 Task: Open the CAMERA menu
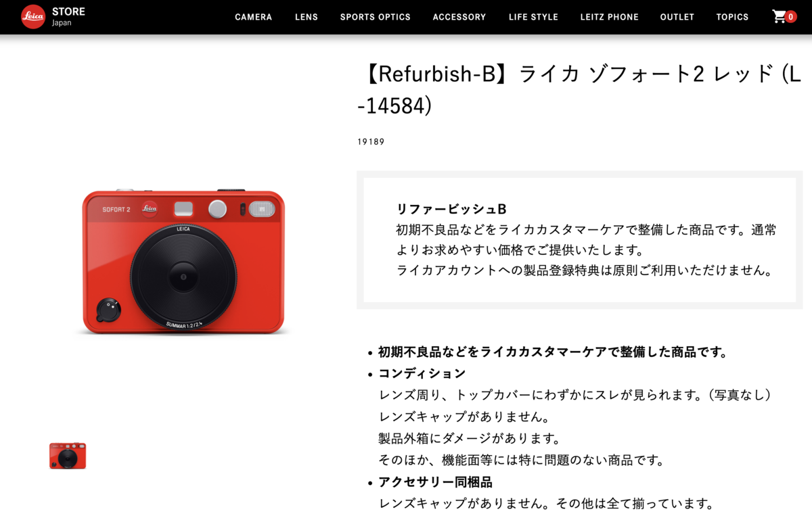point(254,17)
